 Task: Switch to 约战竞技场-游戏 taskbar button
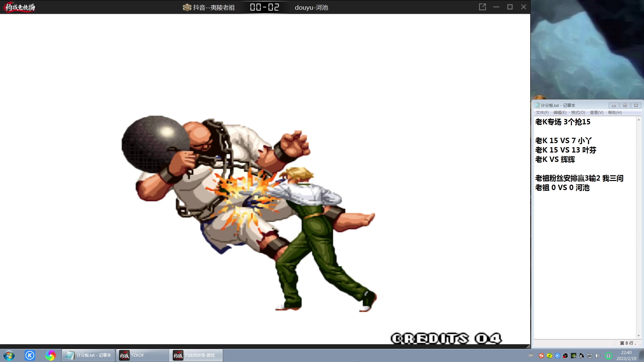(x=196, y=355)
